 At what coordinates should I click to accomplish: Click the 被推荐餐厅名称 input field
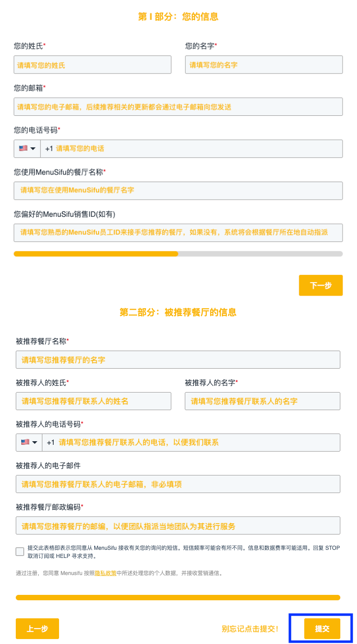coord(178,359)
